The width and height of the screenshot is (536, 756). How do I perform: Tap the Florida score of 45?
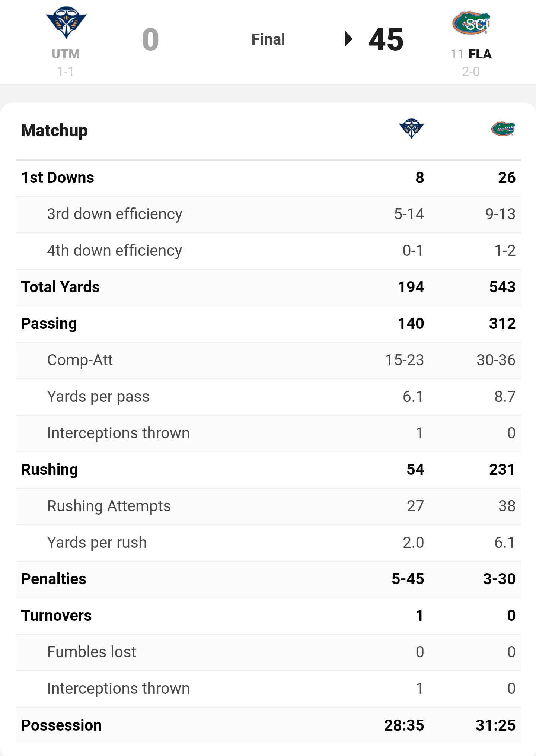pyautogui.click(x=386, y=39)
